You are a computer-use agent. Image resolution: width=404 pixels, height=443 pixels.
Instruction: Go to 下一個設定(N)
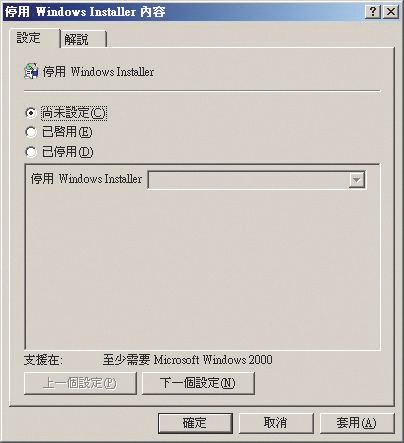198,383
